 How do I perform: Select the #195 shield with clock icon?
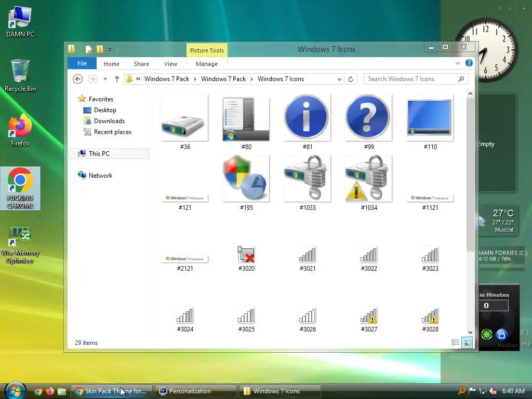coord(246,179)
